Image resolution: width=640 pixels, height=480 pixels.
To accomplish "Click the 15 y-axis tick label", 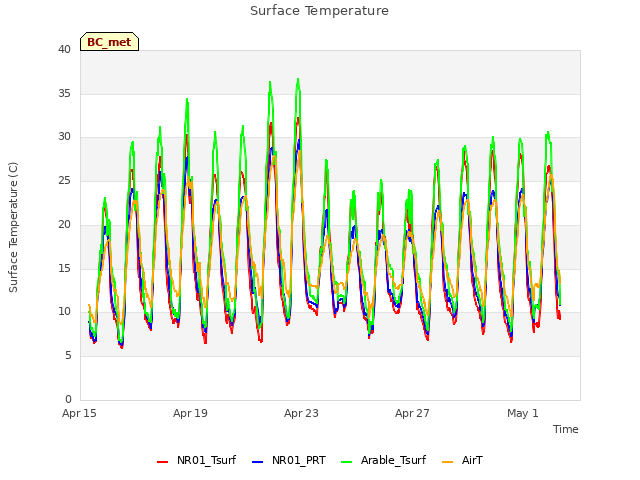I will point(64,269).
